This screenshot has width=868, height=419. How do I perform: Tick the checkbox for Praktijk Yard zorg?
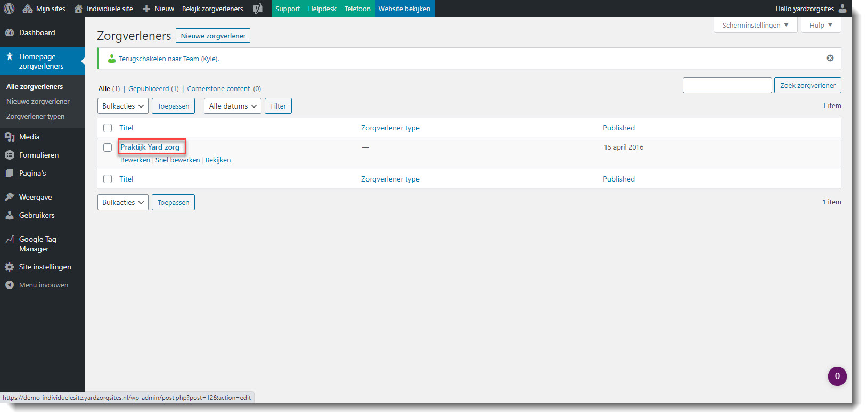coord(108,147)
